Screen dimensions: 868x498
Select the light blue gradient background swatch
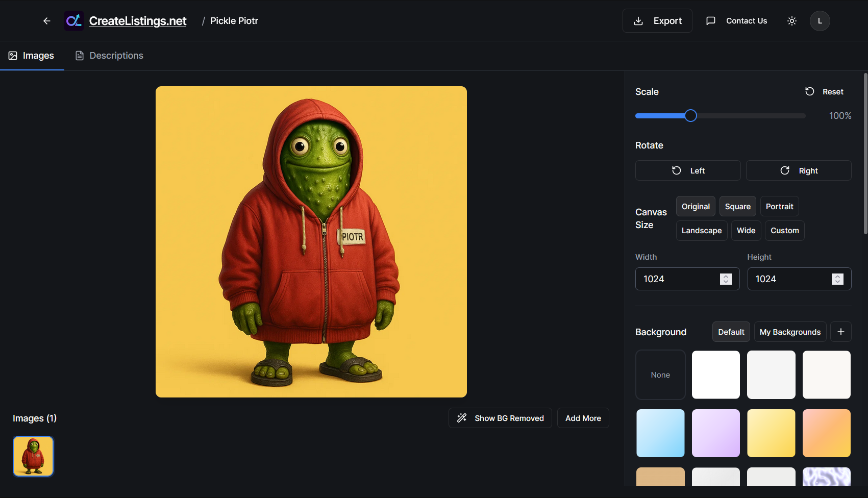pos(660,433)
